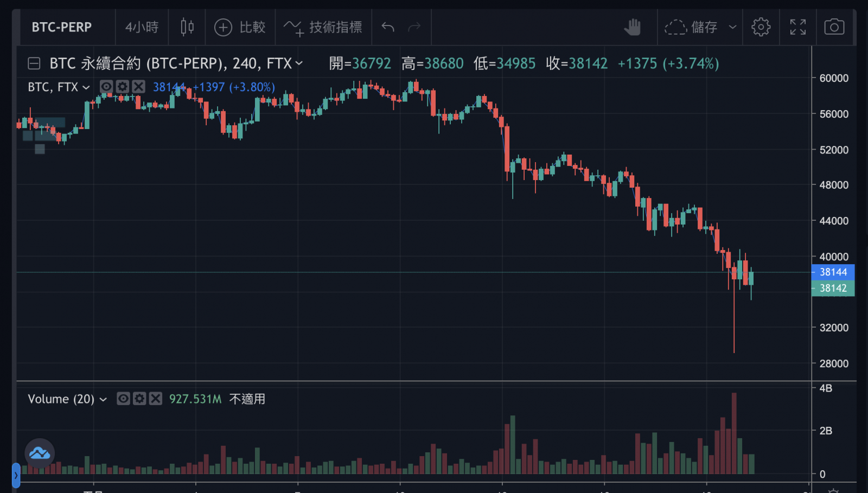Select the hand drag tool icon

tap(632, 27)
